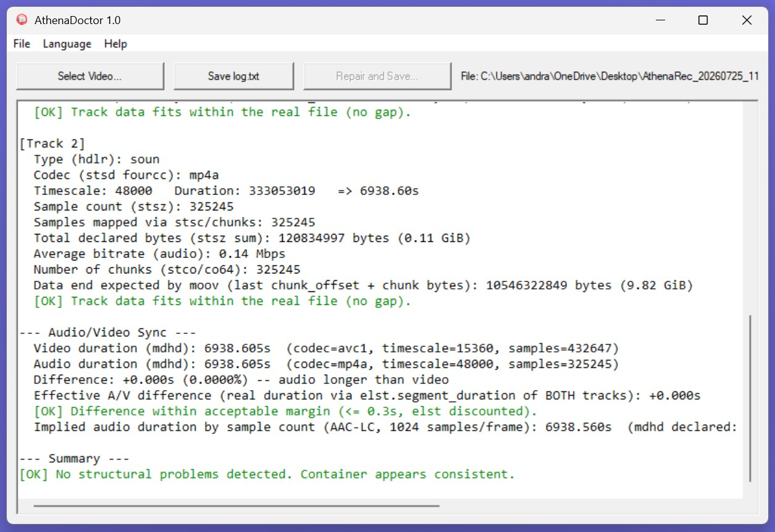The width and height of the screenshot is (775, 532).
Task: Click the horizontal scrollbar thumb below log
Action: pos(237,505)
